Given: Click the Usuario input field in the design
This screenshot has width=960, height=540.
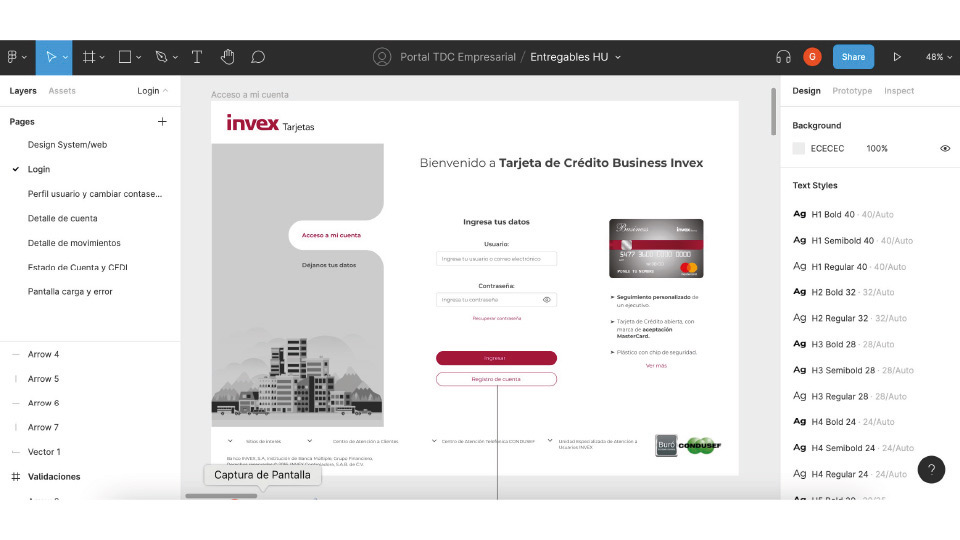Looking at the screenshot, I should 497,258.
